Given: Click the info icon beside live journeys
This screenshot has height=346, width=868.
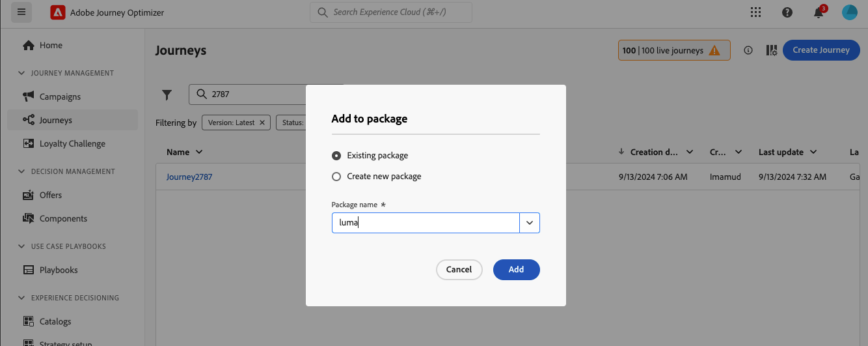Looking at the screenshot, I should (x=748, y=50).
